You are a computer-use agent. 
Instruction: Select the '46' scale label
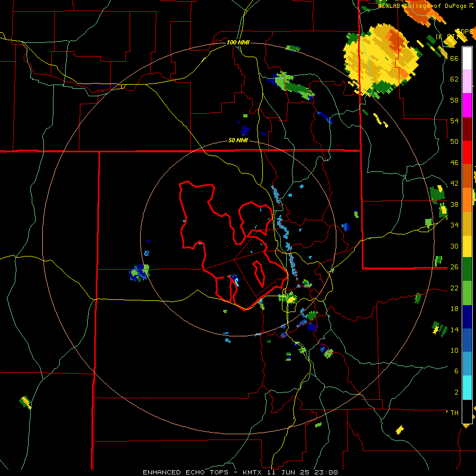pyautogui.click(x=454, y=163)
